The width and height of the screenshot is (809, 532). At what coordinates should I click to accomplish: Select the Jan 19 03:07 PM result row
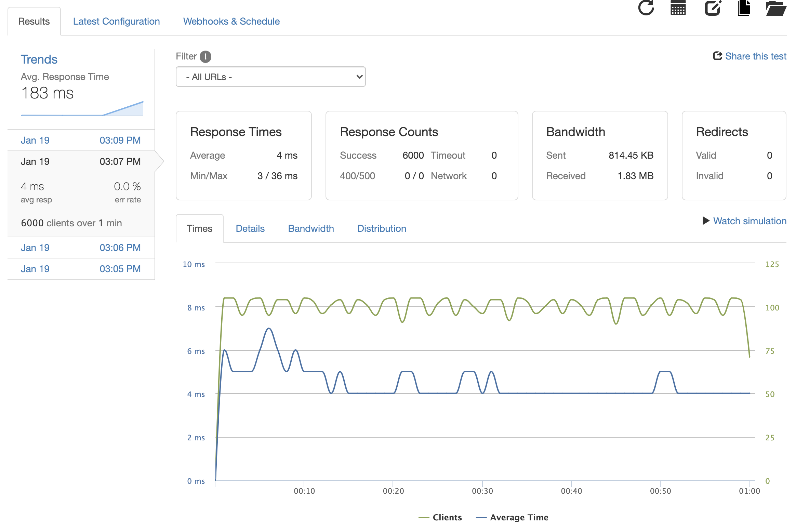81,161
